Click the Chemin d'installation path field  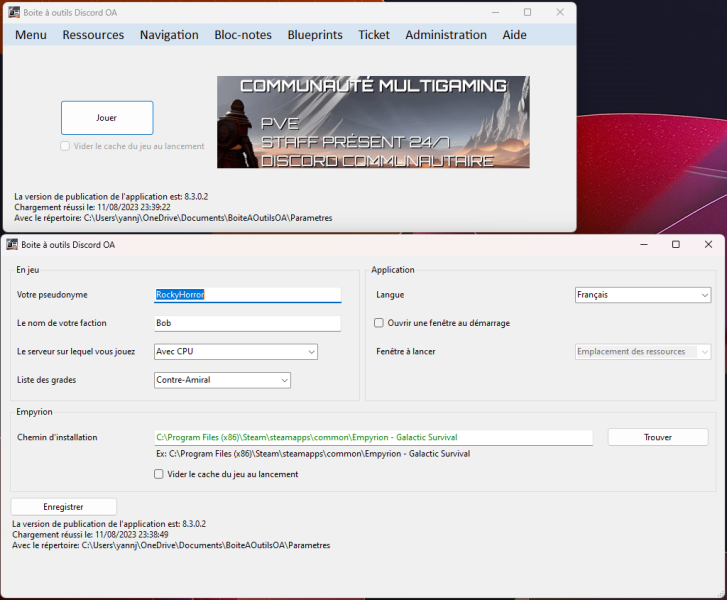[x=373, y=437]
